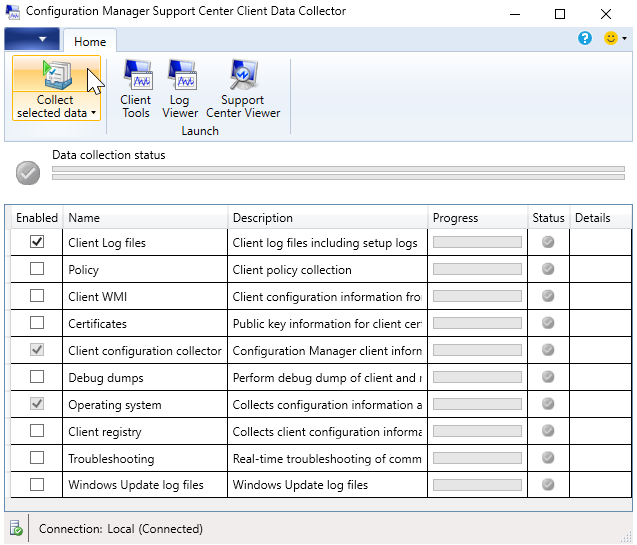This screenshot has width=637, height=545.
Task: Click the status icon for Client Log files
Action: (x=547, y=242)
